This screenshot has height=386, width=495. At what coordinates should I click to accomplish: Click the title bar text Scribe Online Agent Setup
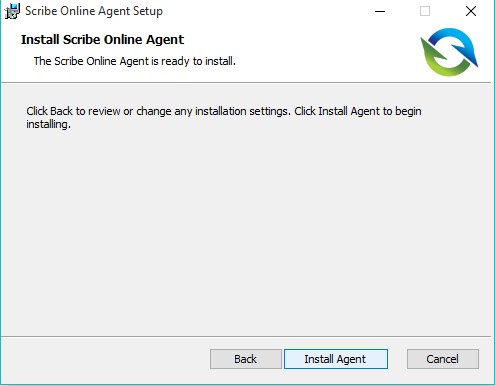[94, 11]
